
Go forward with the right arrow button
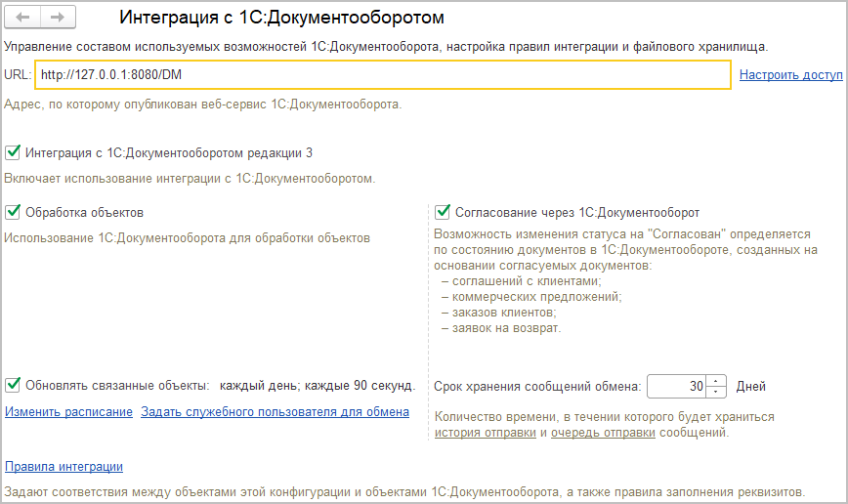pos(58,18)
